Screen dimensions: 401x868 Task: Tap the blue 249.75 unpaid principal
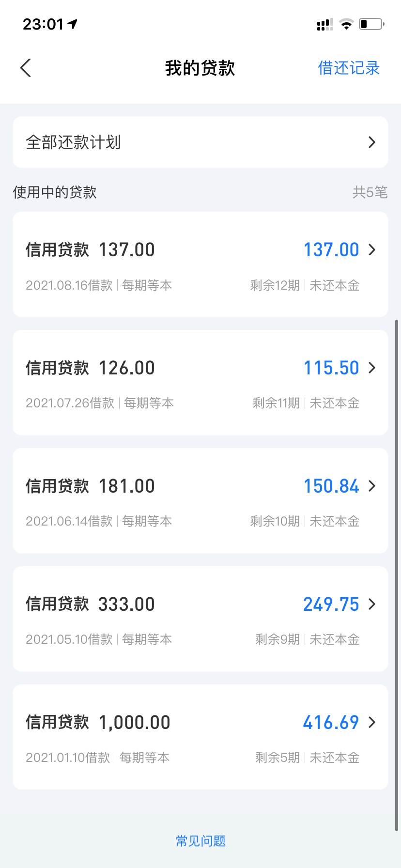click(331, 604)
